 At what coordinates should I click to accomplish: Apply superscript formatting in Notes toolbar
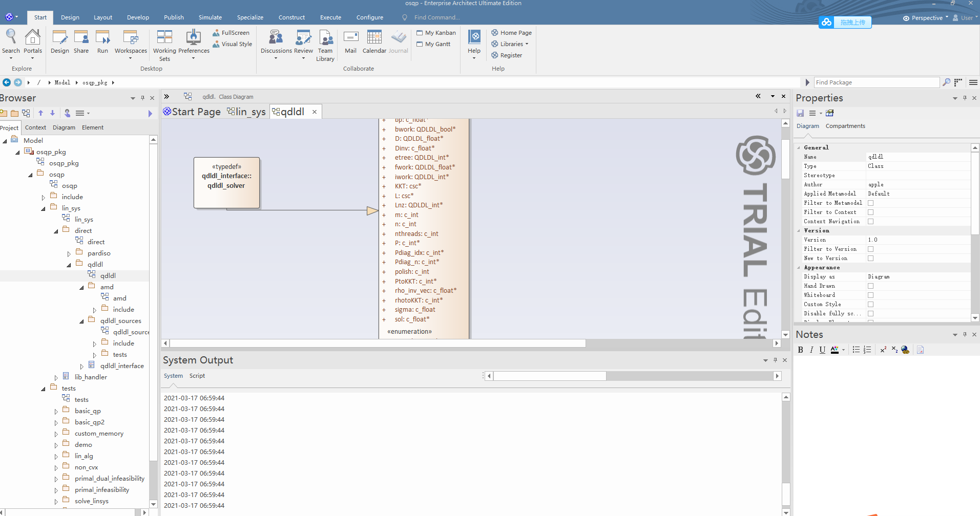tap(882, 350)
